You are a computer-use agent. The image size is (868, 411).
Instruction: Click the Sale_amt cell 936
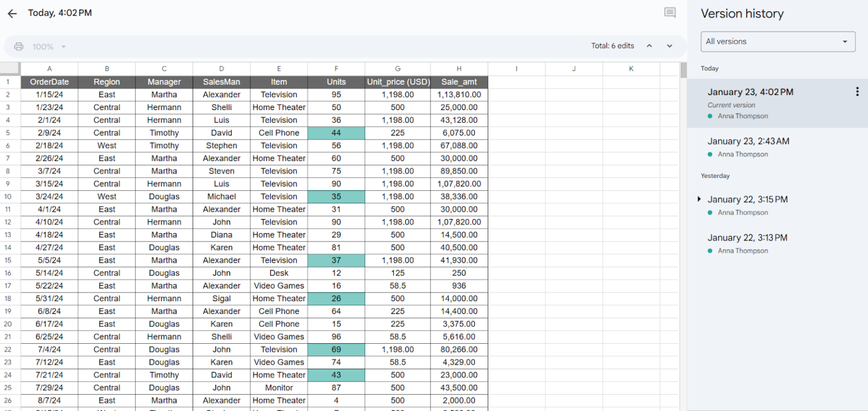point(459,286)
